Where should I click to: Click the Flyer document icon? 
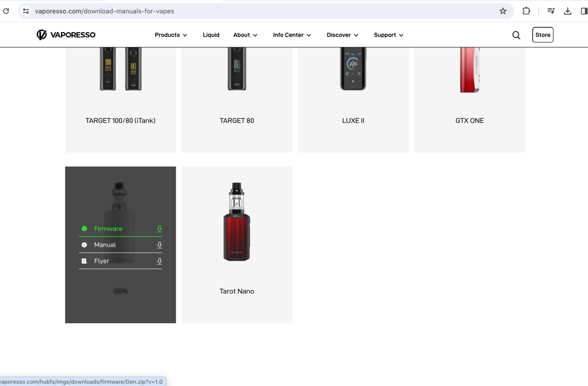click(x=84, y=261)
